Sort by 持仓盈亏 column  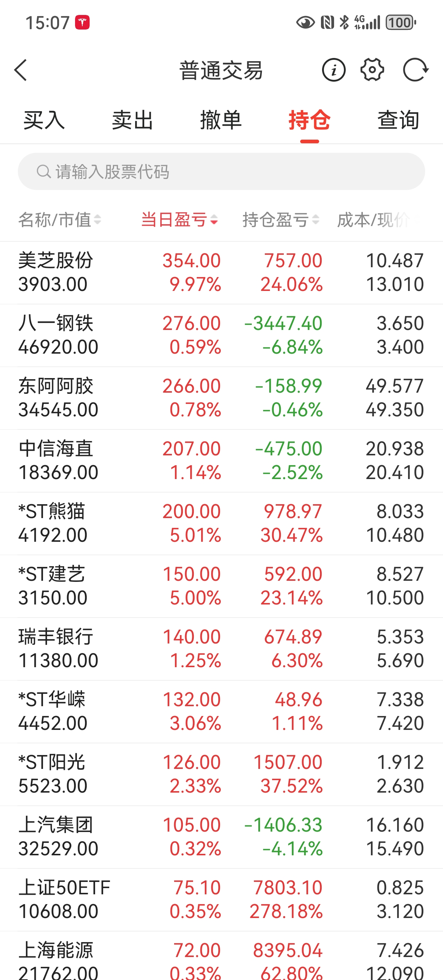click(281, 219)
